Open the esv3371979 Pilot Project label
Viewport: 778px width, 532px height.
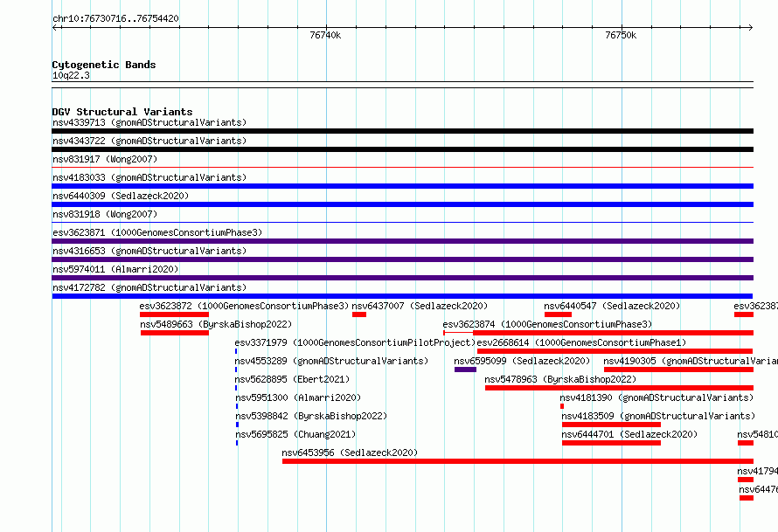(x=355, y=342)
